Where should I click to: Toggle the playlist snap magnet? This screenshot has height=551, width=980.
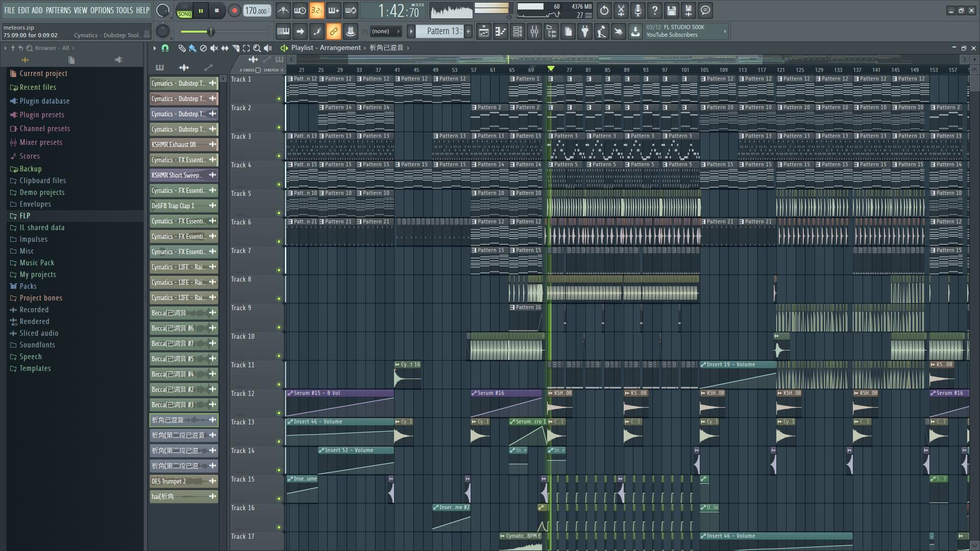pos(165,48)
